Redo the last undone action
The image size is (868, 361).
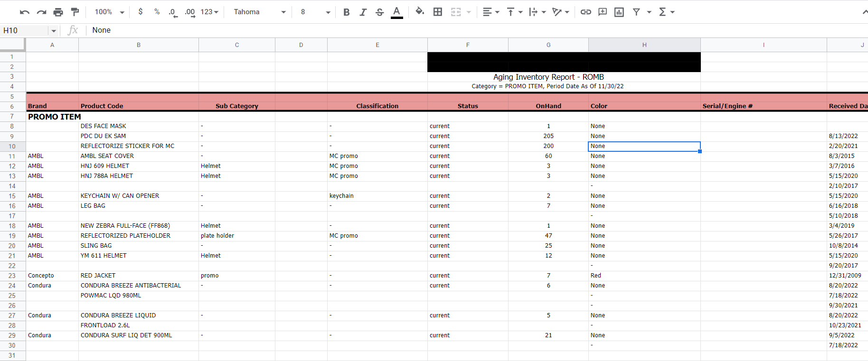tap(42, 12)
